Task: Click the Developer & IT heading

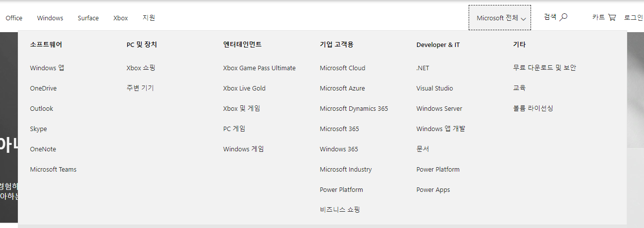Action: pyautogui.click(x=438, y=45)
